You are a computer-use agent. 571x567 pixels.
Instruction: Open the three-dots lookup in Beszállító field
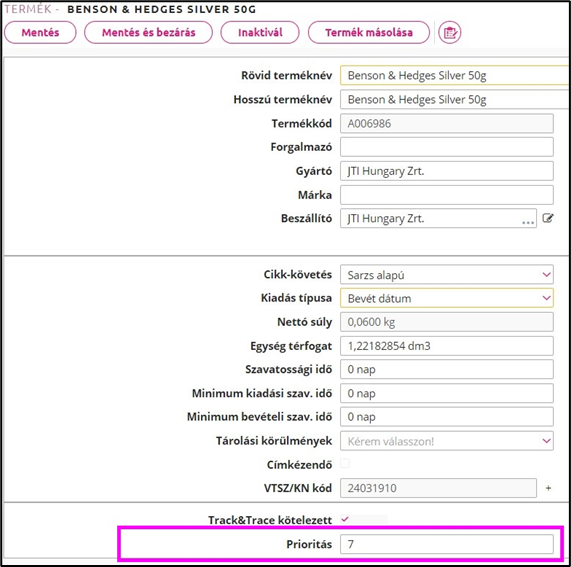coord(528,221)
